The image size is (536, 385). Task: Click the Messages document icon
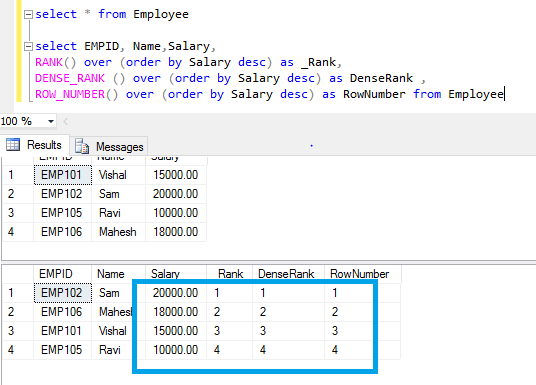tap(82, 146)
